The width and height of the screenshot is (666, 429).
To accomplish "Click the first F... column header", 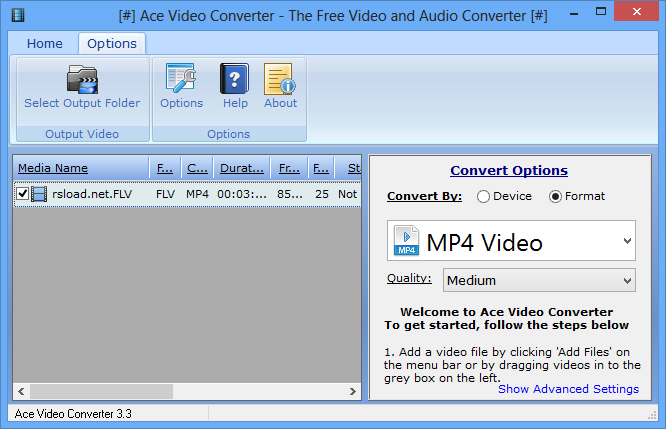I will (x=165, y=168).
